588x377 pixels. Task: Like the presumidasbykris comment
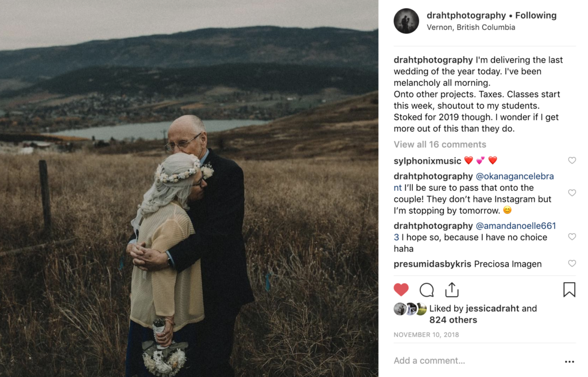click(571, 263)
